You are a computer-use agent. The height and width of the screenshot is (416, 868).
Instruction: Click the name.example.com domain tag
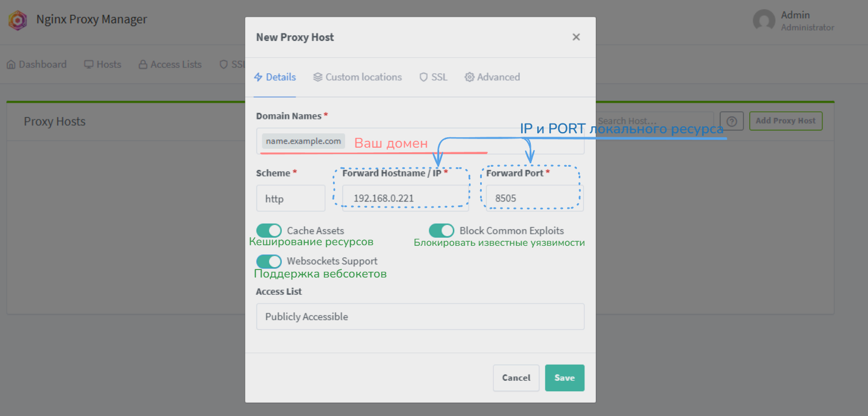(304, 141)
